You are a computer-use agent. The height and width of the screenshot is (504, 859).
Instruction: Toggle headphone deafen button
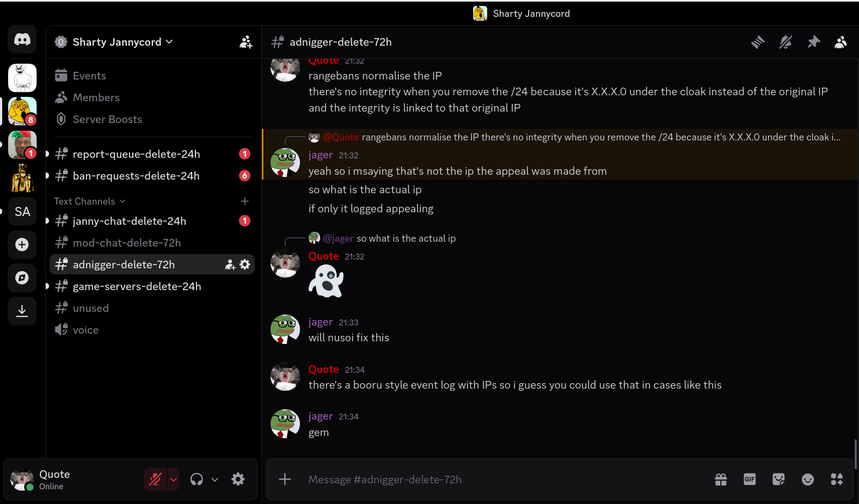197,480
